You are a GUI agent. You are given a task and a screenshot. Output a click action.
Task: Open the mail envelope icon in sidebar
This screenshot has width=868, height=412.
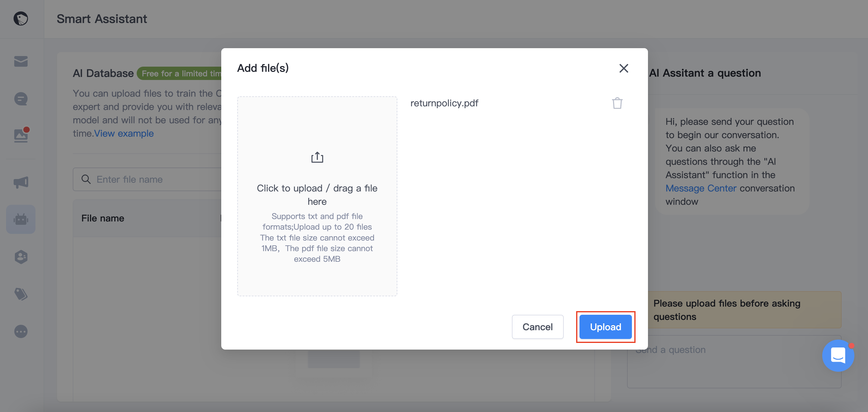[21, 61]
